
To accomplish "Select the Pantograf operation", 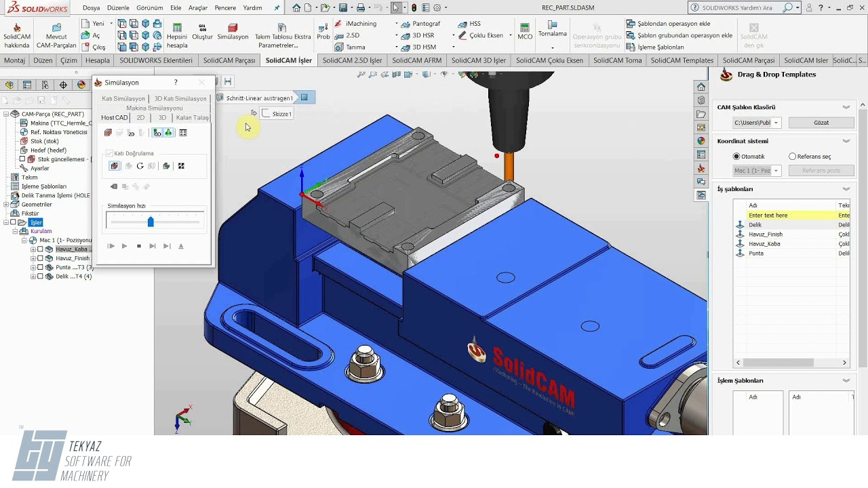I will click(x=420, y=24).
